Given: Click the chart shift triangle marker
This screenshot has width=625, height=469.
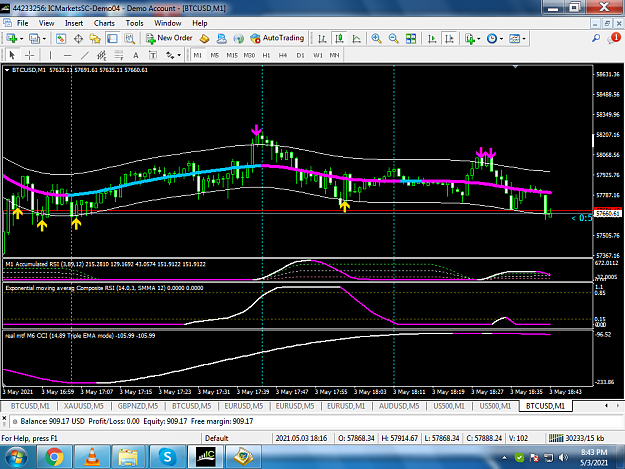Looking at the screenshot, I should pos(515,67).
